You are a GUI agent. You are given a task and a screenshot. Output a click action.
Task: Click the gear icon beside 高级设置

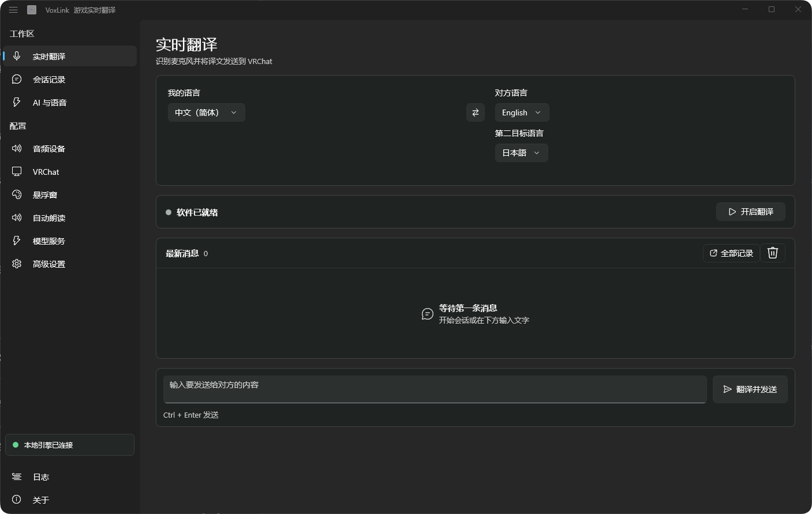pyautogui.click(x=17, y=264)
